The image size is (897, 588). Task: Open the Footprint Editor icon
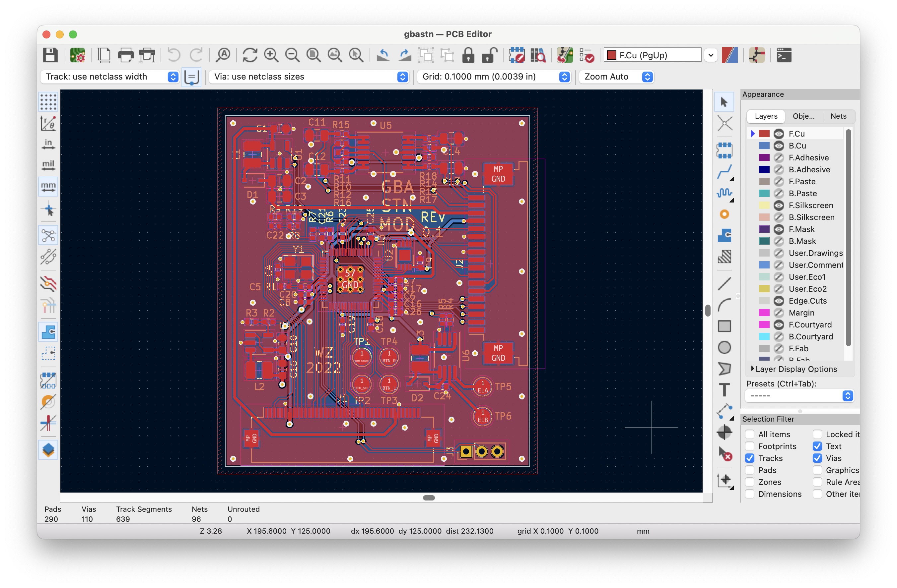(x=517, y=55)
